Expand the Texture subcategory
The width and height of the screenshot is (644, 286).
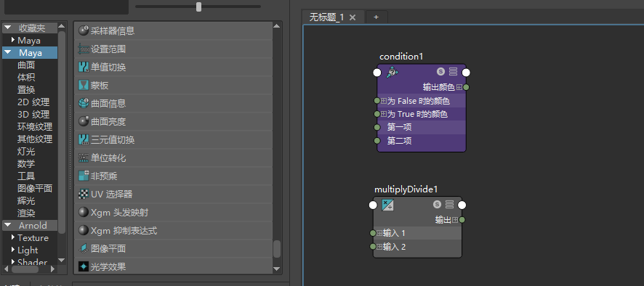tap(13, 237)
